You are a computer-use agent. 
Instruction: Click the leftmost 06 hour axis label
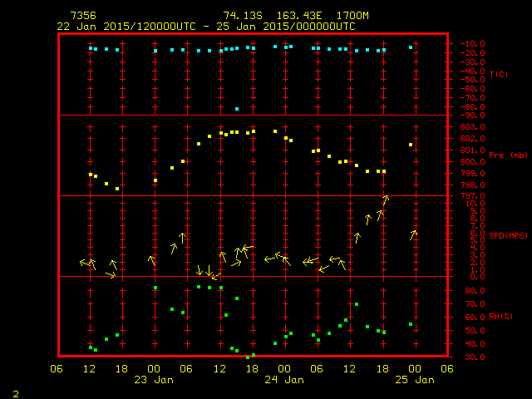coord(57,369)
